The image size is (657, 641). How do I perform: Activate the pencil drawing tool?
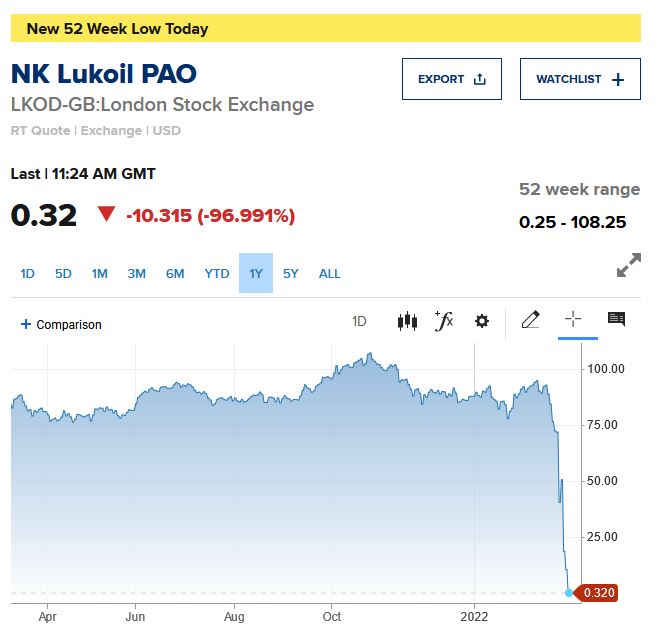(531, 320)
